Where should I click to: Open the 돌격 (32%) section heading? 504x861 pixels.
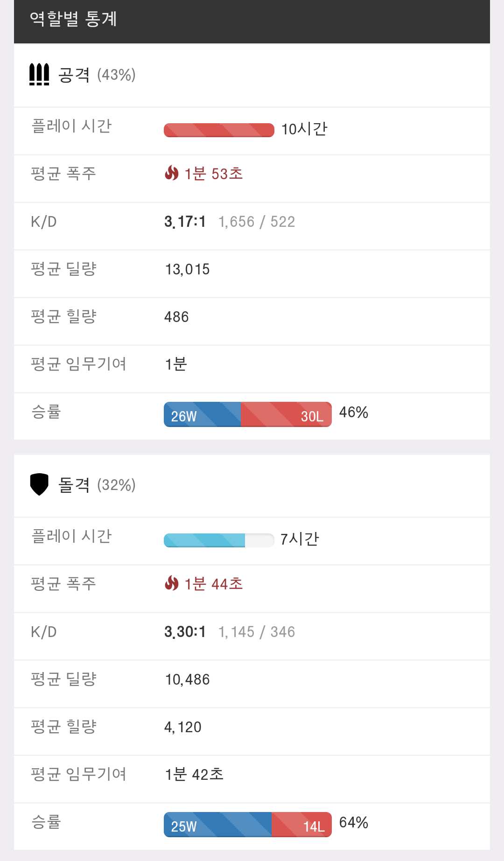click(97, 485)
